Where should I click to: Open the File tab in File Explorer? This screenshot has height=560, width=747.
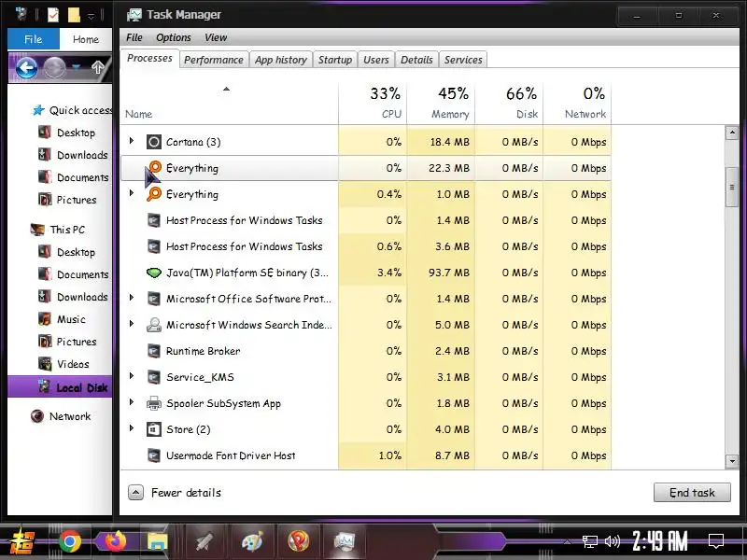pyautogui.click(x=34, y=39)
